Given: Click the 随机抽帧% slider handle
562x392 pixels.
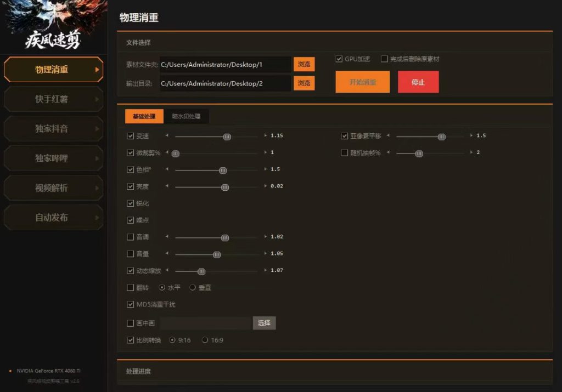Looking at the screenshot, I should pyautogui.click(x=419, y=154).
